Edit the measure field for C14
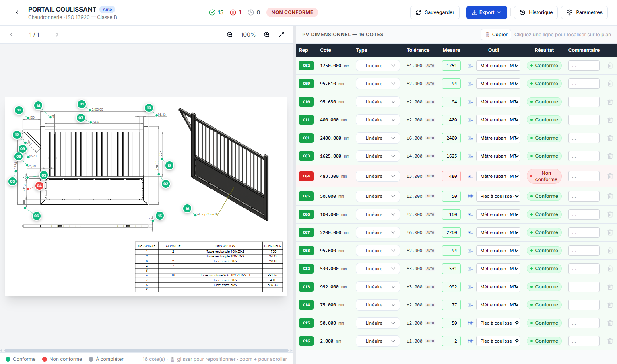 coord(451,305)
